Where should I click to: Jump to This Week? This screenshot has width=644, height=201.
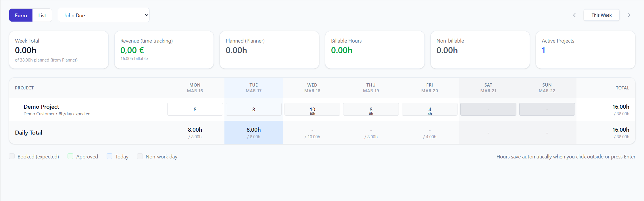tap(601, 15)
